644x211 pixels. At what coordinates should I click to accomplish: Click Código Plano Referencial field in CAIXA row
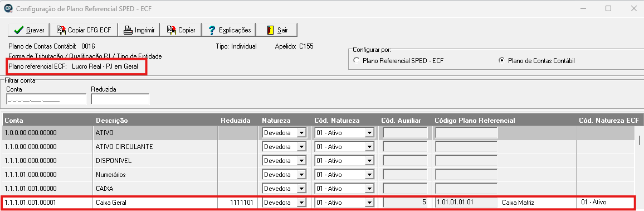coord(467,188)
